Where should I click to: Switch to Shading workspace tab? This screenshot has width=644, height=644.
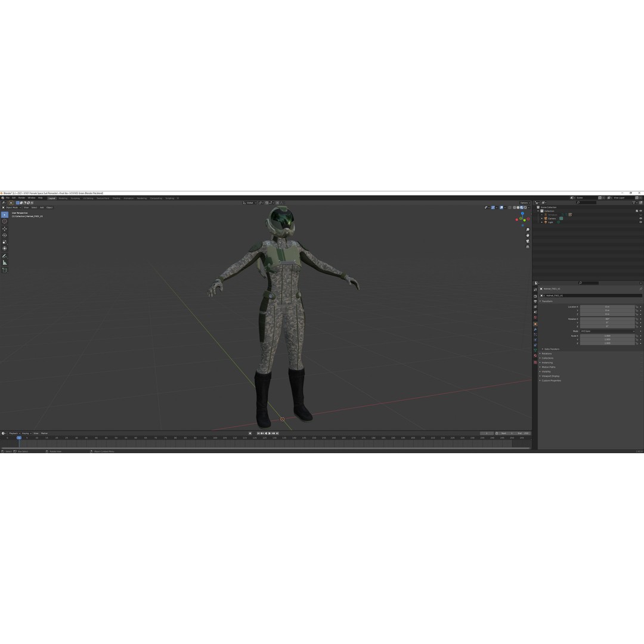coord(117,199)
